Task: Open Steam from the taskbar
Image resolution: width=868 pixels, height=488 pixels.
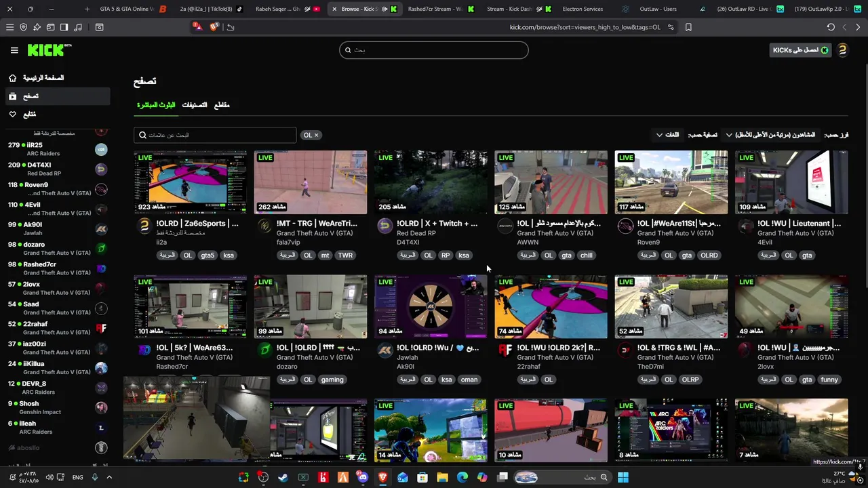Action: click(283, 477)
